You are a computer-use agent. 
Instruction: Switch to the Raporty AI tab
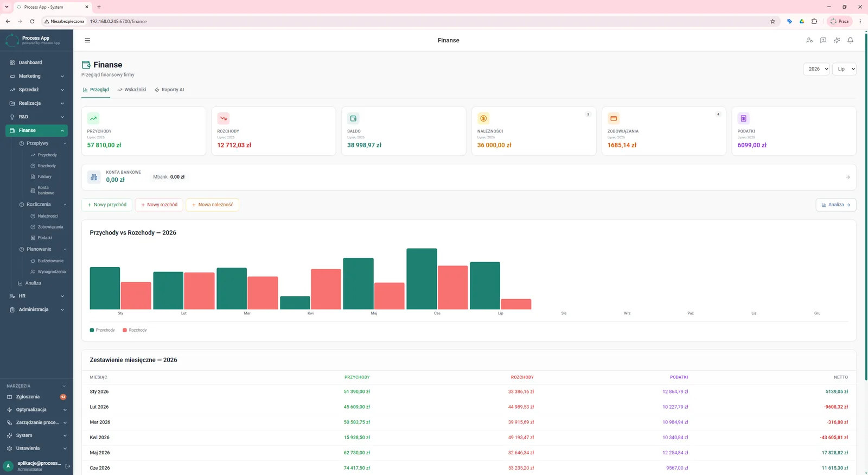[169, 90]
